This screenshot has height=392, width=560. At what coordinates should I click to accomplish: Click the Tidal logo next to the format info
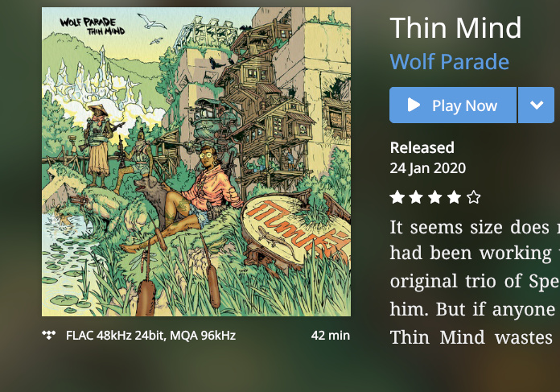tap(48, 335)
